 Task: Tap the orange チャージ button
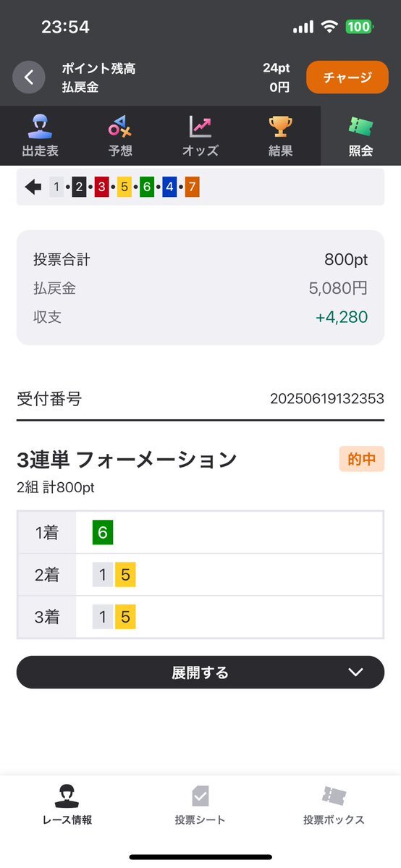(x=347, y=77)
